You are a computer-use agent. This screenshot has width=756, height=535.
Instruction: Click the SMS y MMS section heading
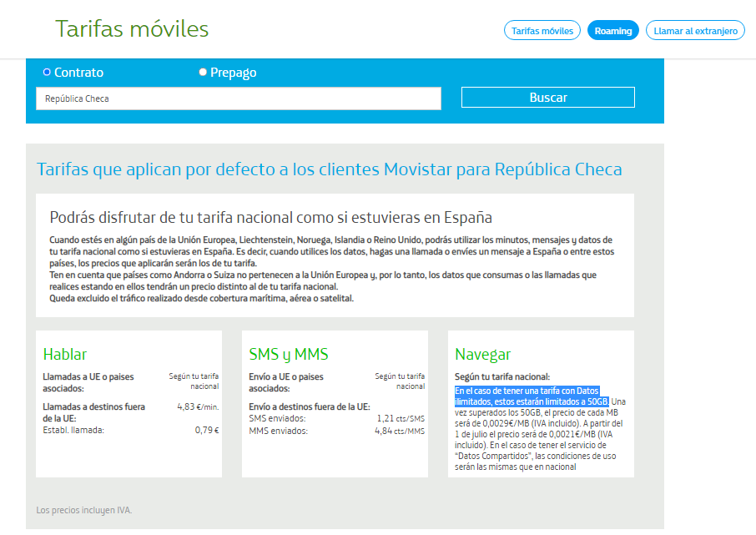coord(287,354)
